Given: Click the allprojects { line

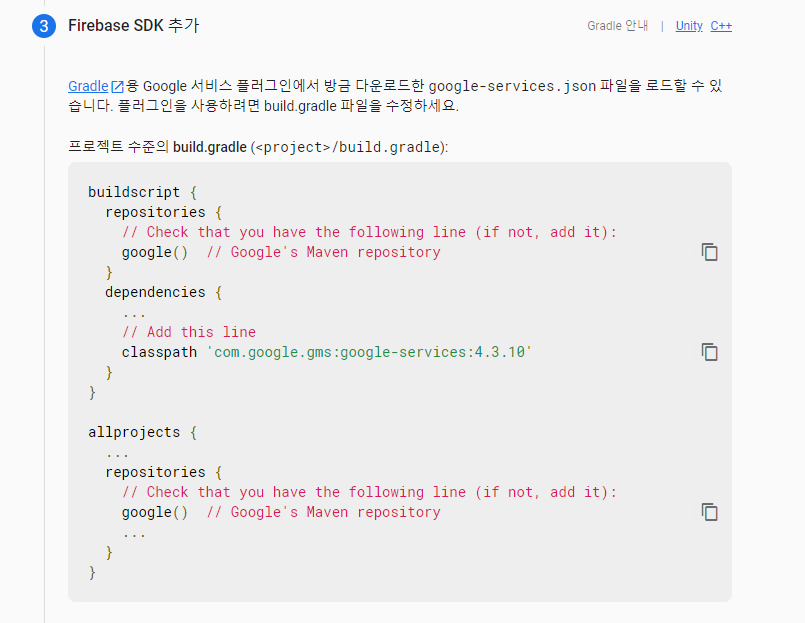Looking at the screenshot, I should point(142,432).
